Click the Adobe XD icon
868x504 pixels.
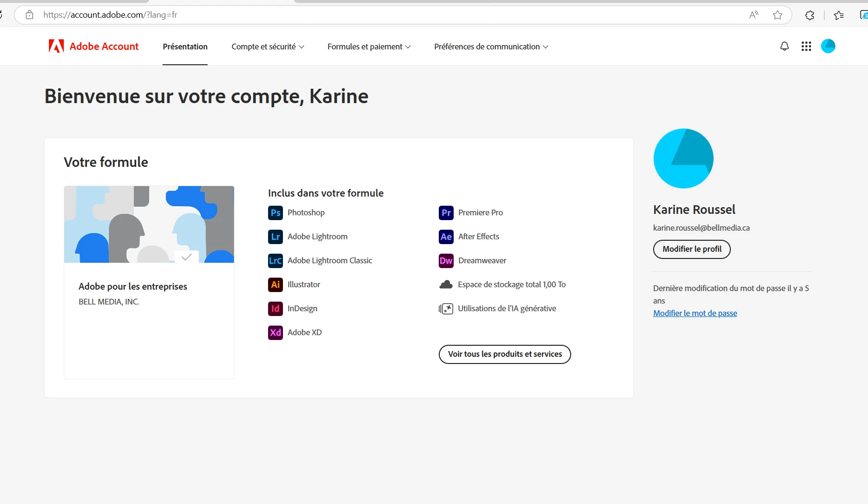coord(275,333)
